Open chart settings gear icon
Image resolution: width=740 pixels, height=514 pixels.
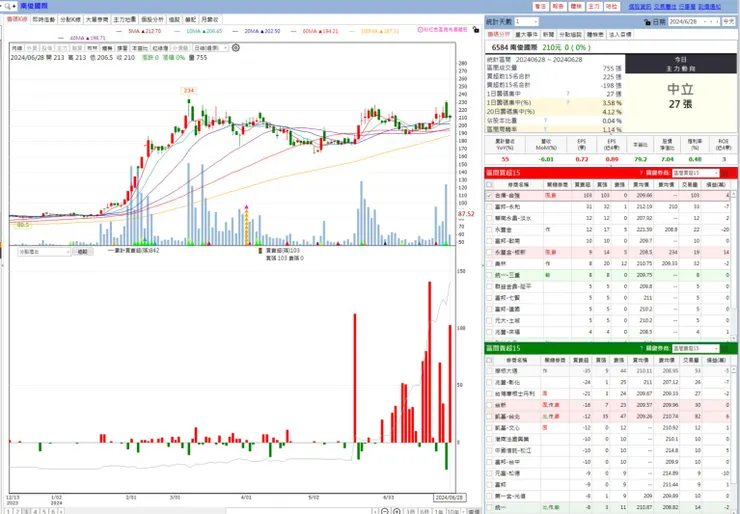(x=235, y=48)
